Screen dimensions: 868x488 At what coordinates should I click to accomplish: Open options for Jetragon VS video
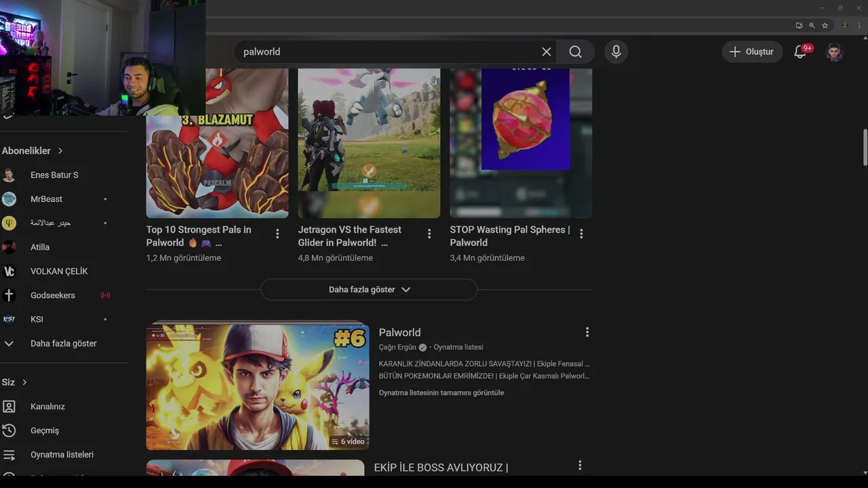point(429,234)
